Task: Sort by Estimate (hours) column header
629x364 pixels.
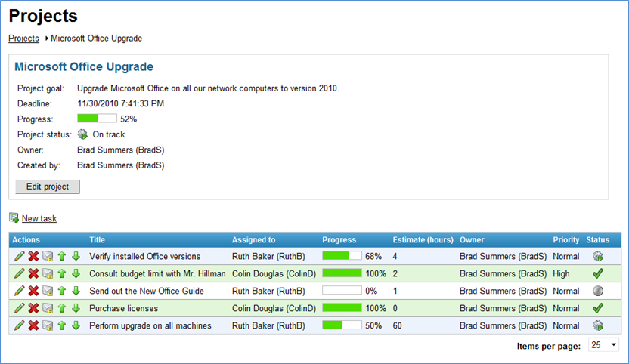Action: (x=423, y=239)
